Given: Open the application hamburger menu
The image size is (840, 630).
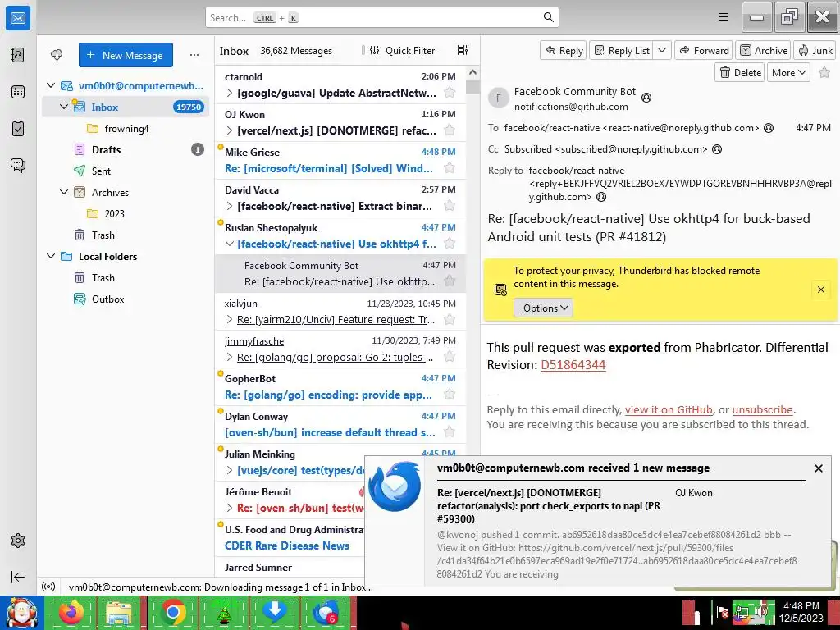Looking at the screenshot, I should click(x=724, y=17).
